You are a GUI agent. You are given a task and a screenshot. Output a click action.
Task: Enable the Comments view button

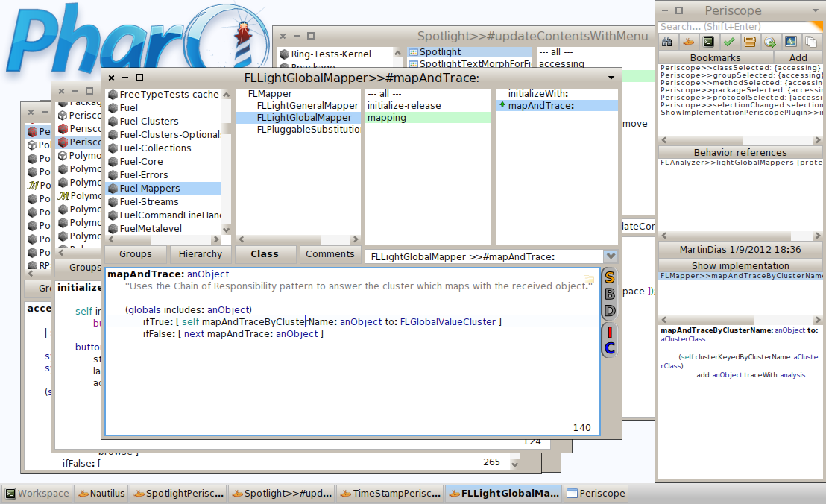(x=330, y=254)
